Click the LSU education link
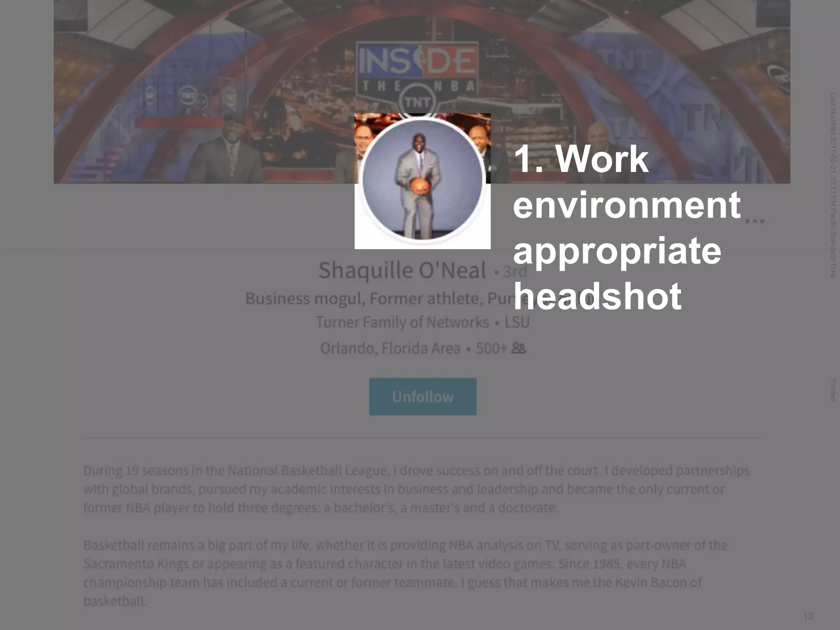The height and width of the screenshot is (630, 840). pos(517,322)
